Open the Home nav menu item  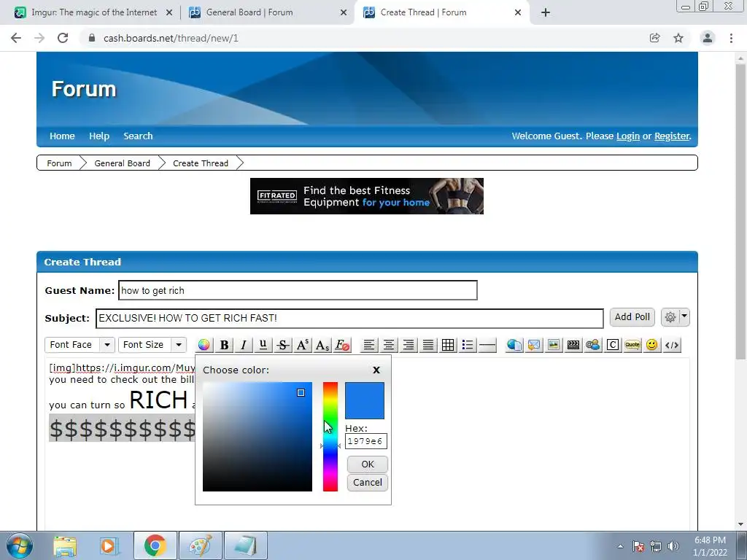62,136
